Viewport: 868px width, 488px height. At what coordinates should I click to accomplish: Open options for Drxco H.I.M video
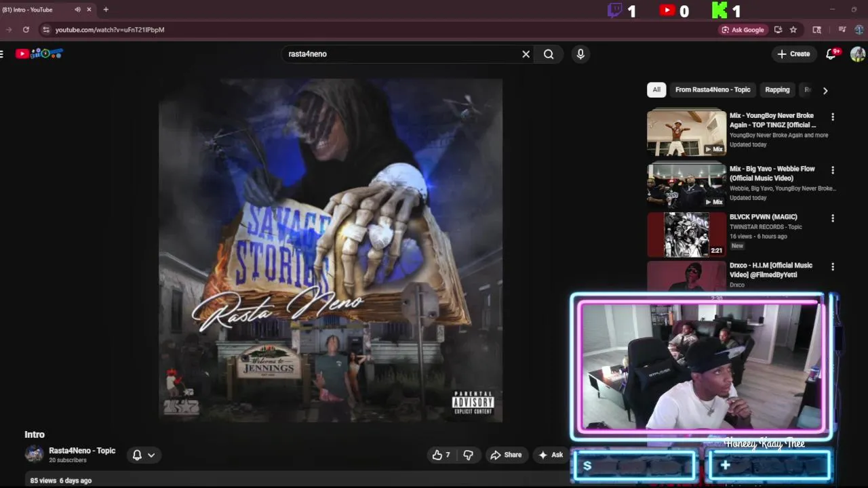pyautogui.click(x=833, y=267)
